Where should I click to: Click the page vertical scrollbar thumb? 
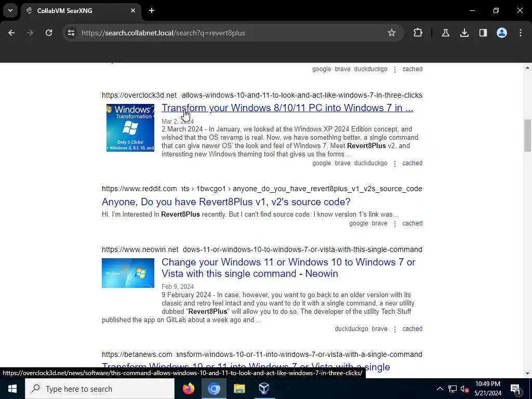click(x=527, y=136)
